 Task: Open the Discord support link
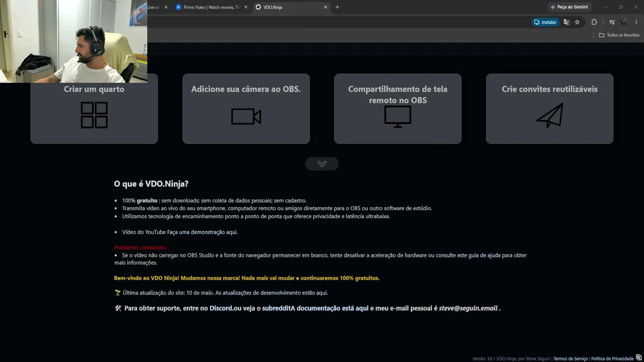221,308
